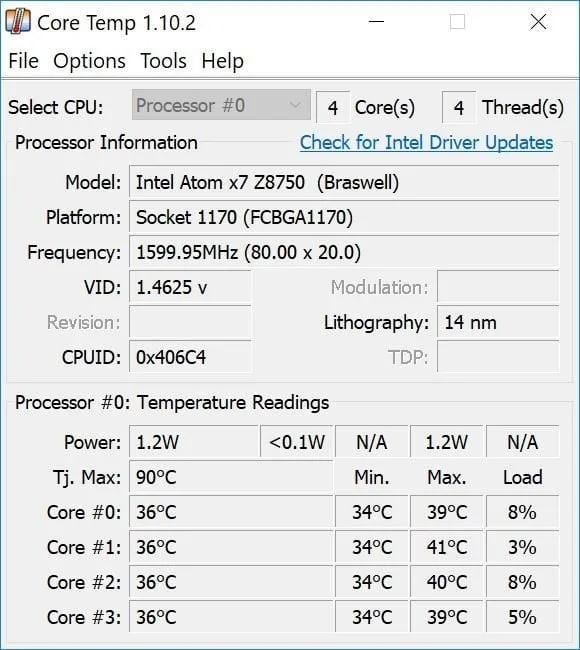
Task: Click the <0.1W power reading
Action: [x=297, y=442]
